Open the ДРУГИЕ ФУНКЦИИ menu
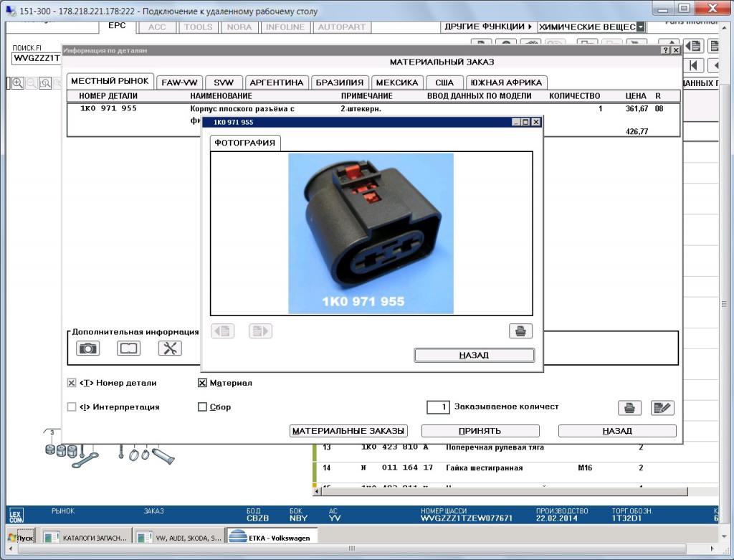 pos(487,27)
